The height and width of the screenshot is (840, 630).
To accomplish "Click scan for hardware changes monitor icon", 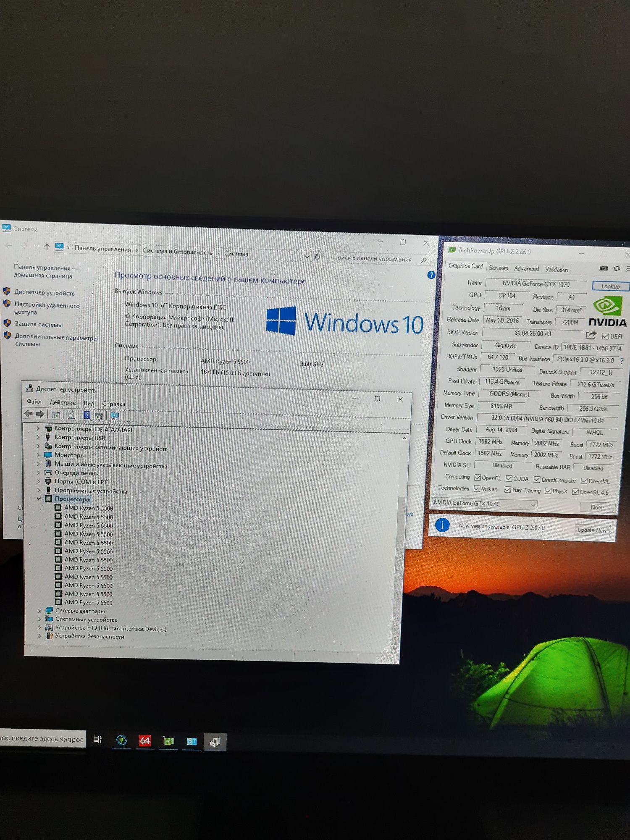I will (x=114, y=415).
